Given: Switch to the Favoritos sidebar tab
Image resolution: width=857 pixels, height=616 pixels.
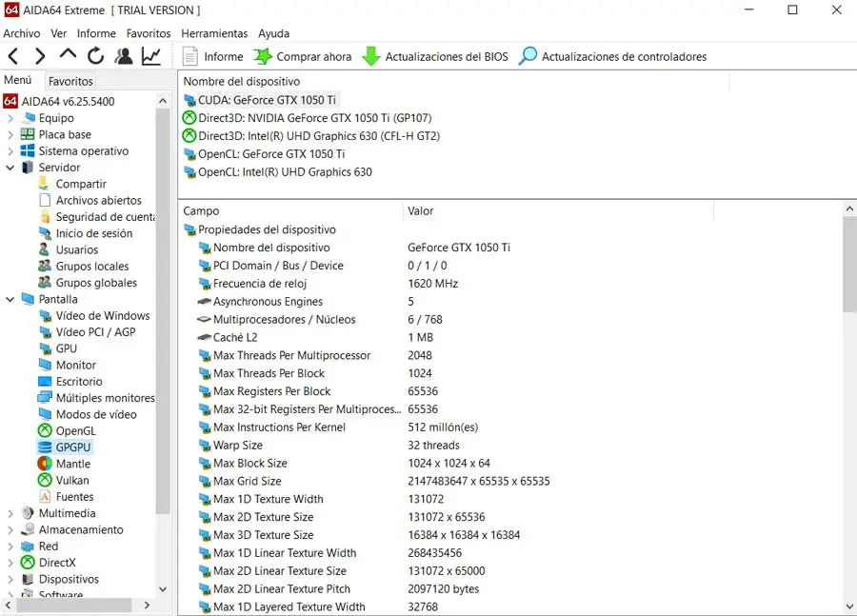Looking at the screenshot, I should click(70, 81).
